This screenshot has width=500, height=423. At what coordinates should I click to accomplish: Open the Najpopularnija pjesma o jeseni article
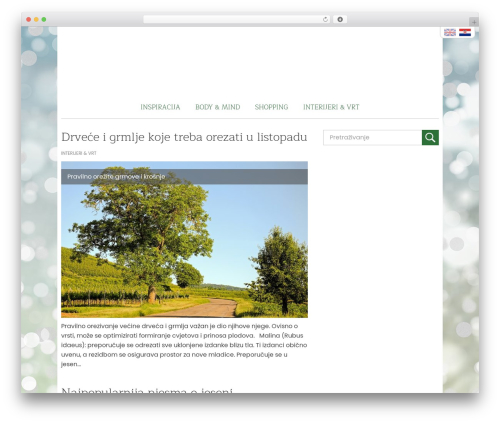[147, 390]
